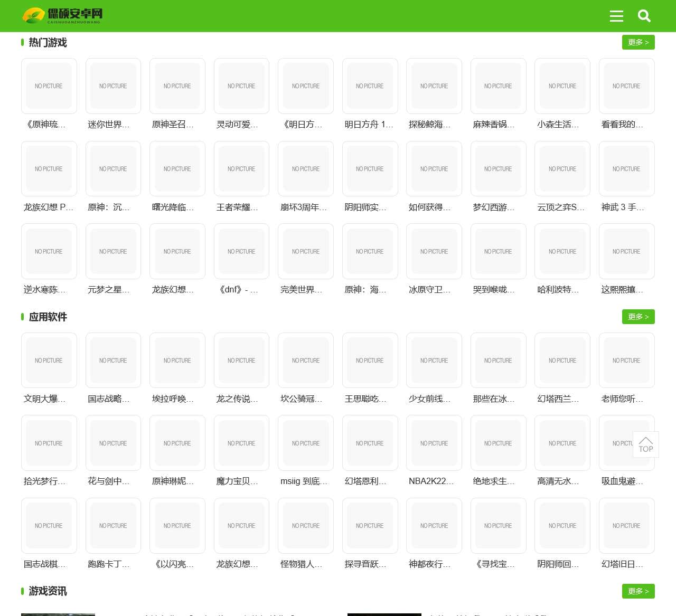The width and height of the screenshot is (676, 616).
Task: Open the 高清无水… link
Action: 558,481
